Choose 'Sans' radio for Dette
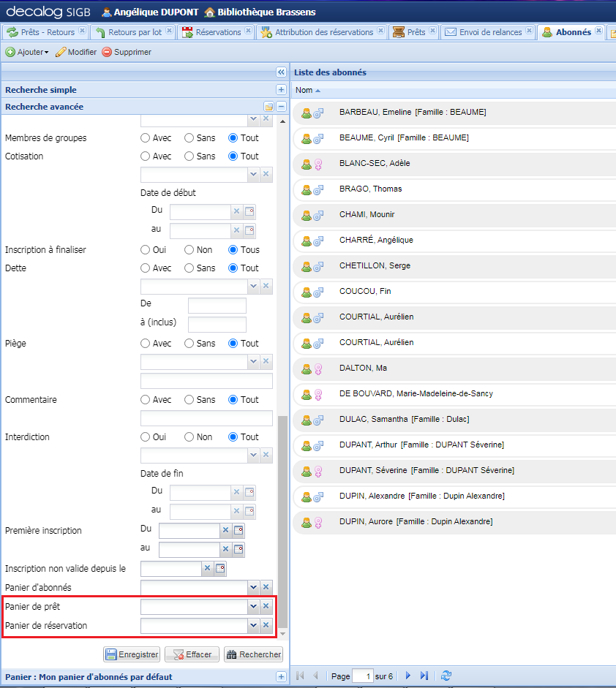Image resolution: width=616 pixels, height=688 pixels. [x=189, y=268]
